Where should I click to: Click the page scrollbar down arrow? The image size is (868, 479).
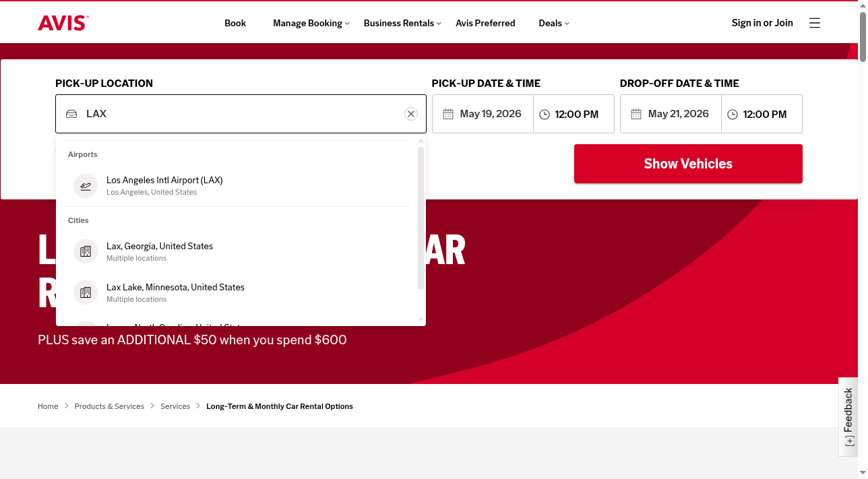pos(863,474)
